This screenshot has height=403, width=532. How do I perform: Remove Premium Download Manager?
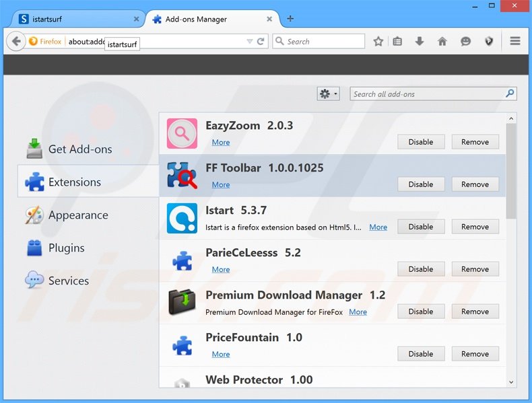475,312
